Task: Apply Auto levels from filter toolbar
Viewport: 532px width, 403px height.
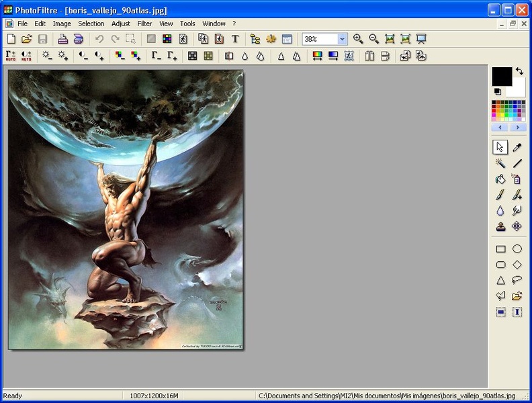Action: click(x=11, y=56)
